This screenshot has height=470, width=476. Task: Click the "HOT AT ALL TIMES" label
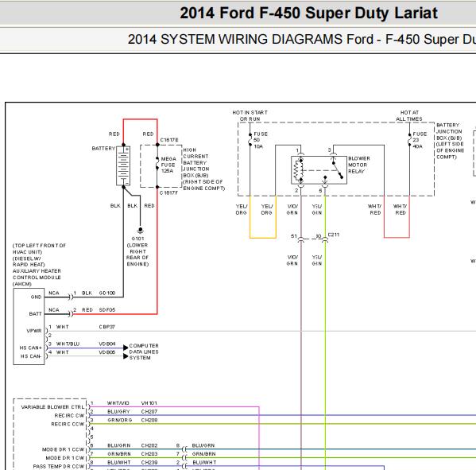409,116
